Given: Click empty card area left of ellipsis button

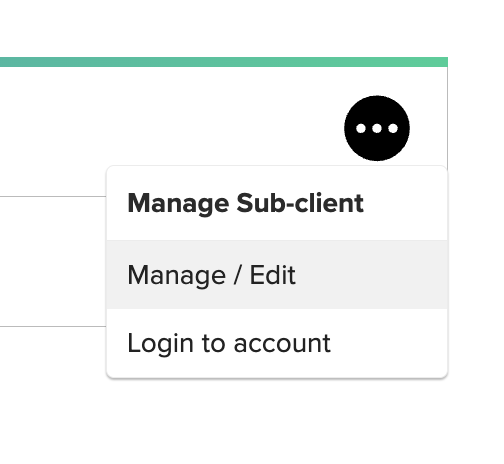Looking at the screenshot, I should (x=167, y=128).
